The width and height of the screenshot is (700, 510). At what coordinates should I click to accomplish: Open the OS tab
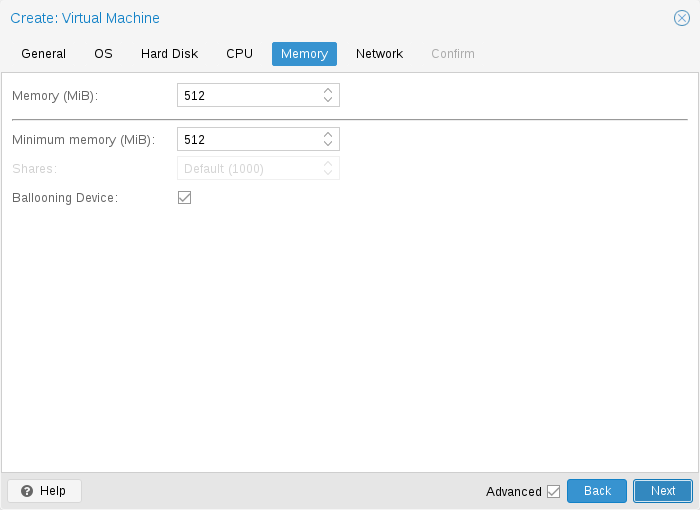click(103, 54)
